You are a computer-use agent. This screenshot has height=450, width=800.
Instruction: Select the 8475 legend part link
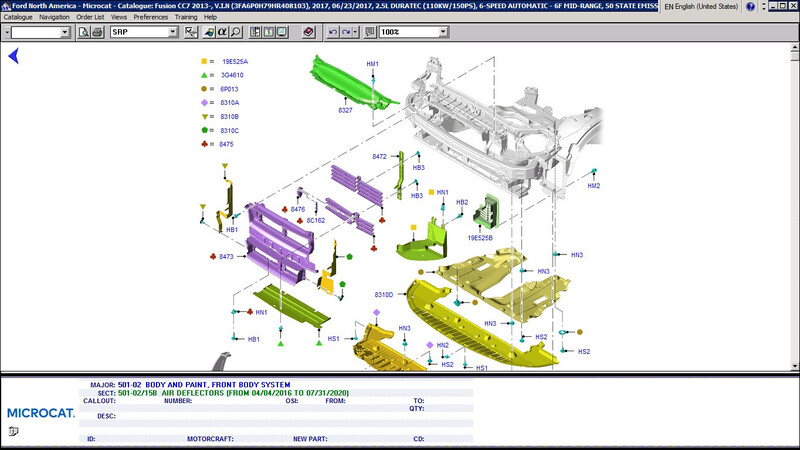227,144
